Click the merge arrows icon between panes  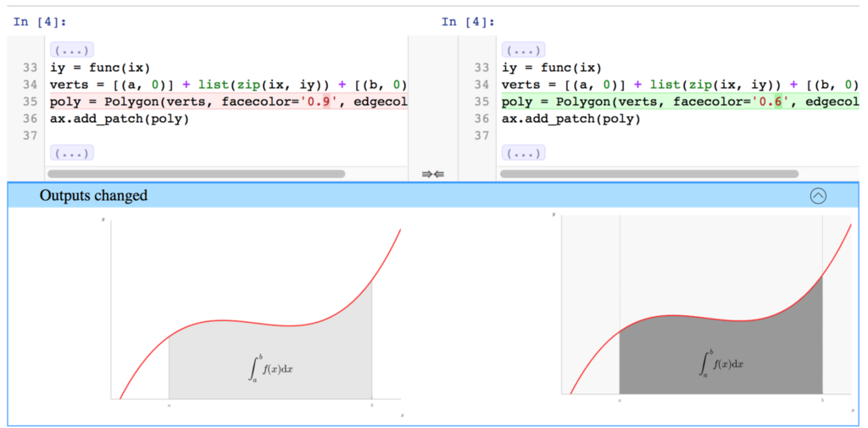click(x=433, y=174)
